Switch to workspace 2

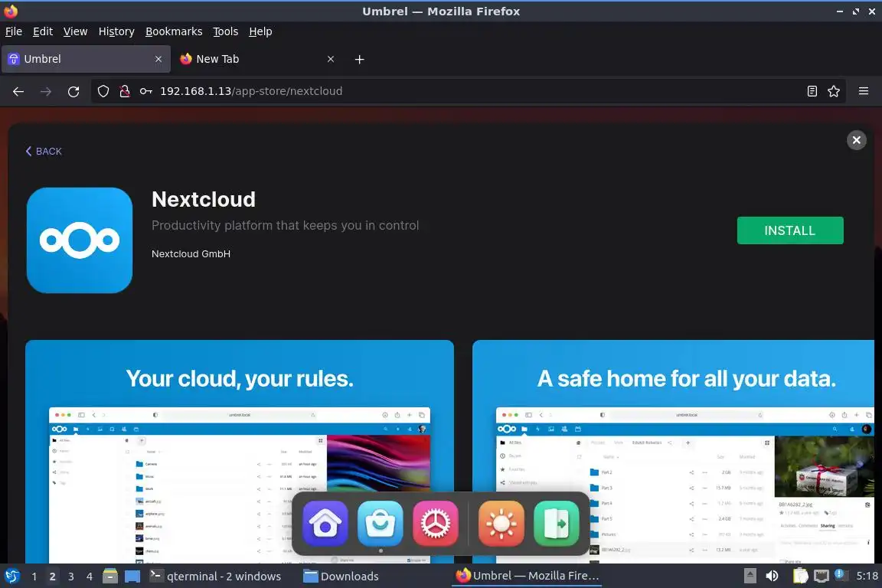(52, 577)
